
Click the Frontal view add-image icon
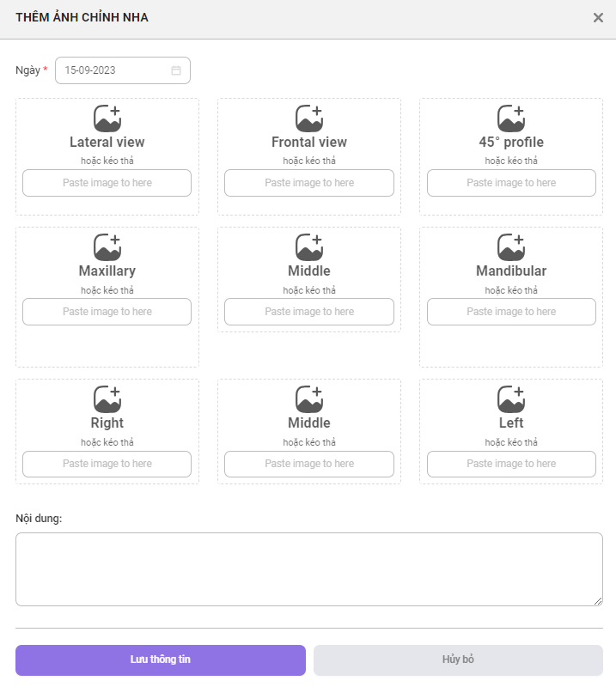tap(309, 119)
